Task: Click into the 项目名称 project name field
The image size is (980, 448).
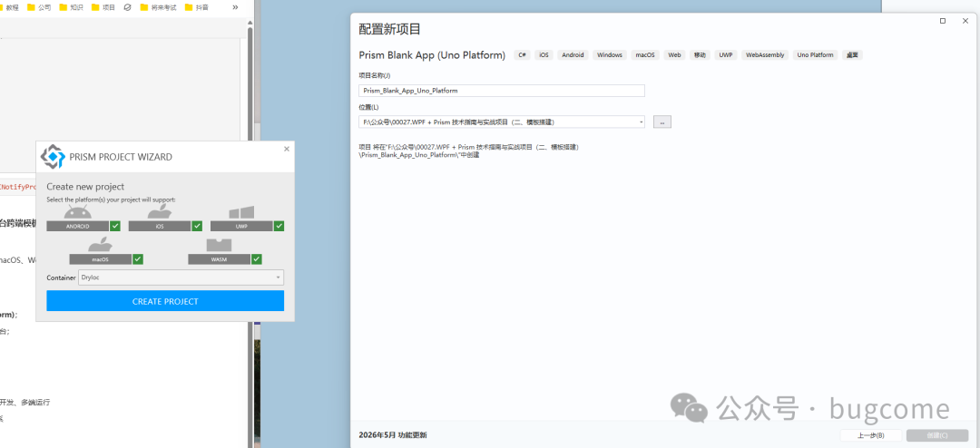Action: [x=501, y=91]
